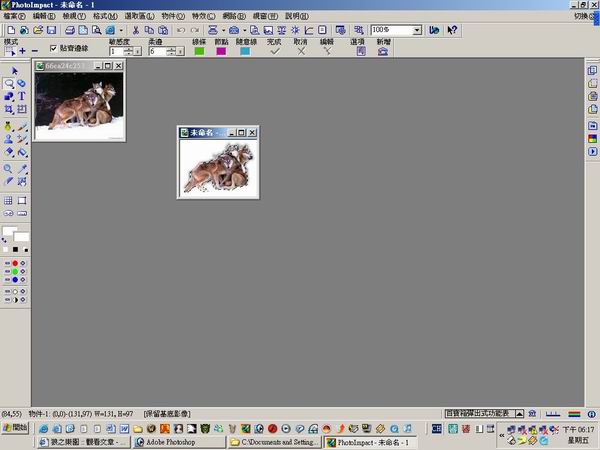Click the magenta 節點 color swatch
Viewport: 600px width, 450px height.
(221, 51)
